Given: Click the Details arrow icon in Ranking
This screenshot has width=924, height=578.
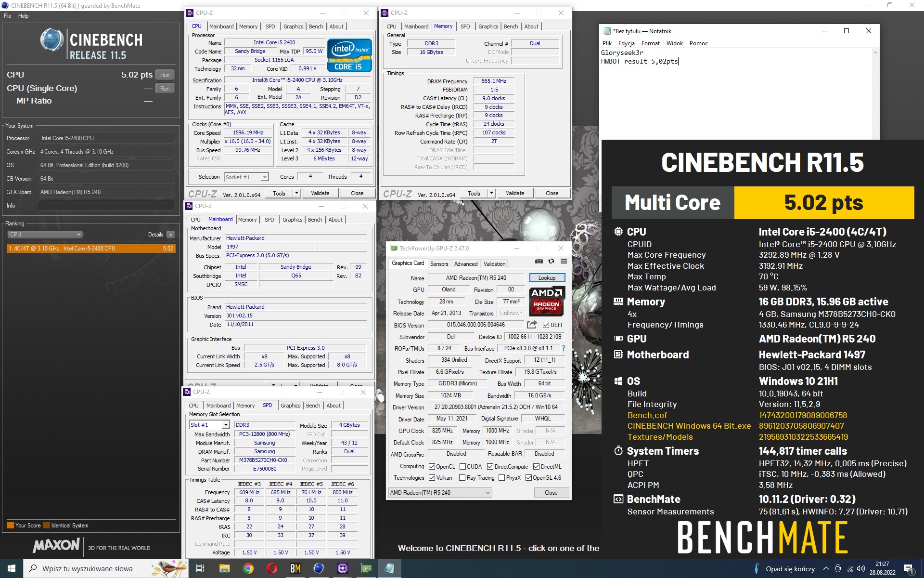Looking at the screenshot, I should coord(171,235).
